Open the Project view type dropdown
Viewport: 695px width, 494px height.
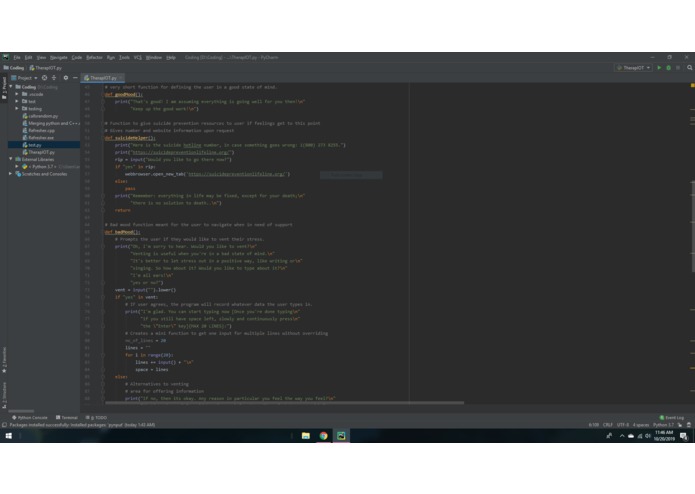[x=24, y=78]
